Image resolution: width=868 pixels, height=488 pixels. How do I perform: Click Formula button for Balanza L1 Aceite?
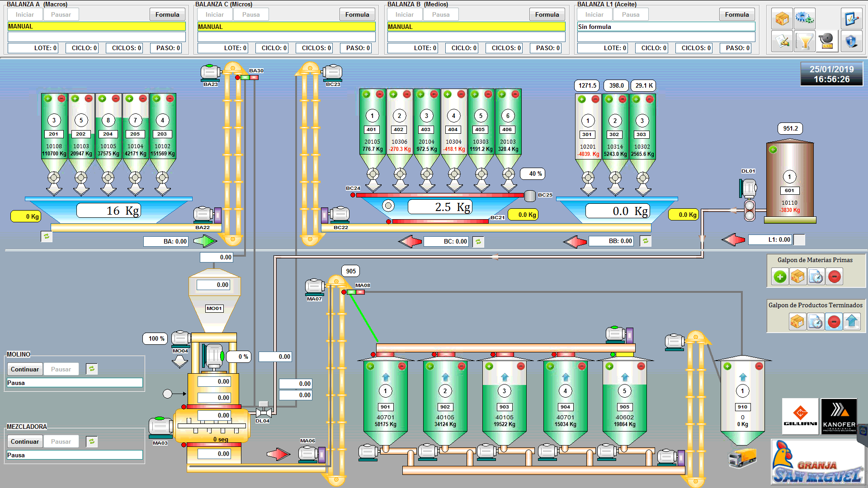click(x=736, y=14)
